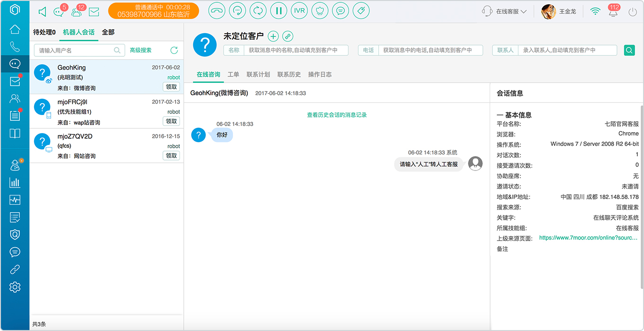Open chat notifications with badge 5

click(60, 11)
